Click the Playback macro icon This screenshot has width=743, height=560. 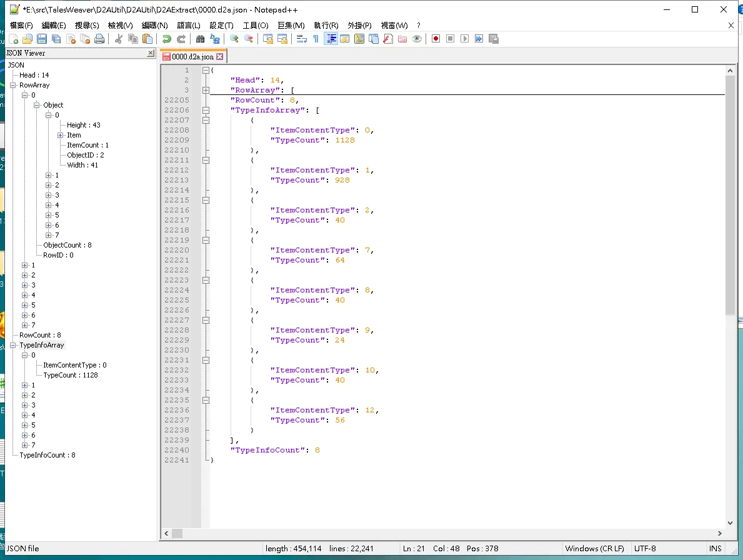pyautogui.click(x=464, y=39)
